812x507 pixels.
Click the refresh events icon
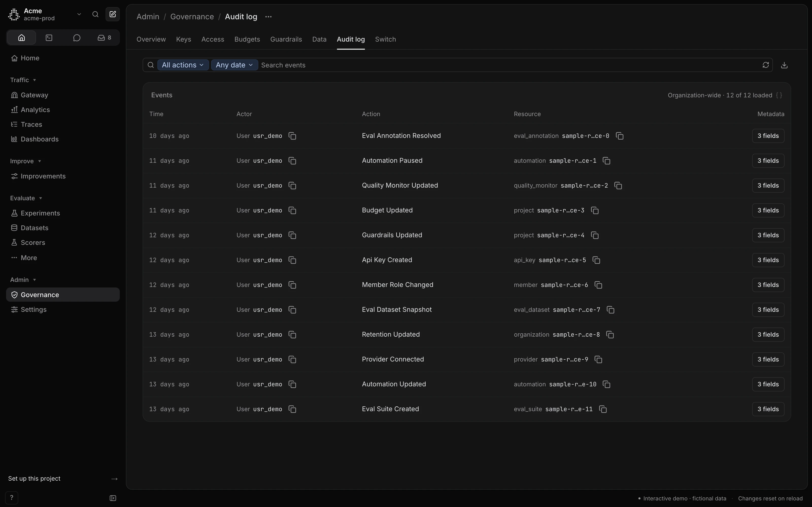coord(765,65)
